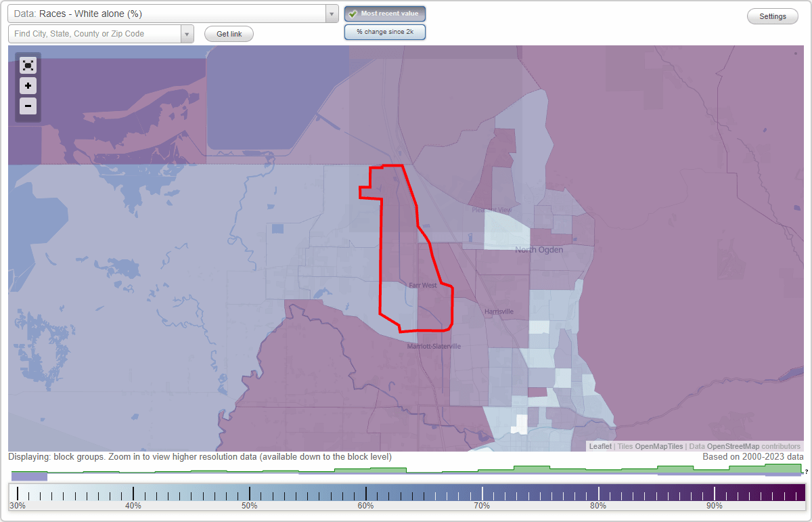Open the Settings panel

(x=772, y=16)
